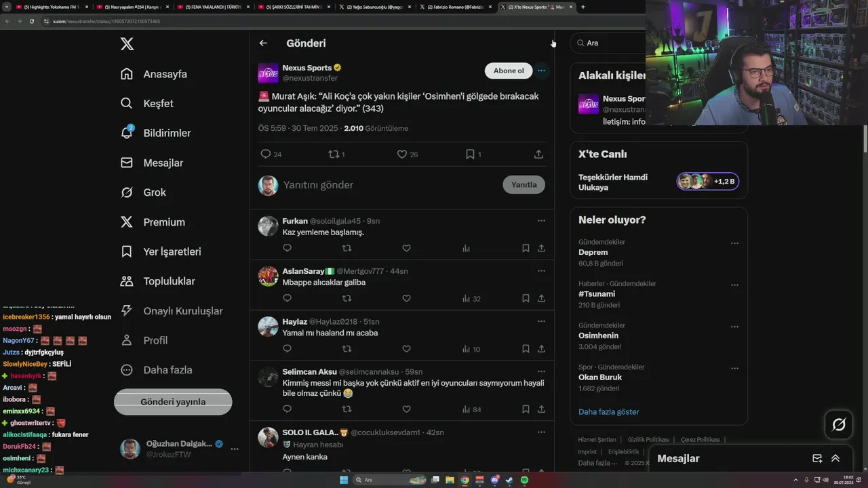
Task: Open Bildirimler notifications
Action: tap(155, 133)
